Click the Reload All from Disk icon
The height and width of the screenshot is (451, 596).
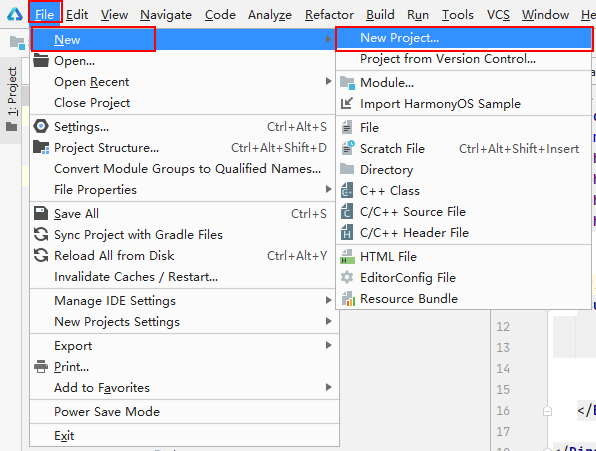pyautogui.click(x=41, y=255)
